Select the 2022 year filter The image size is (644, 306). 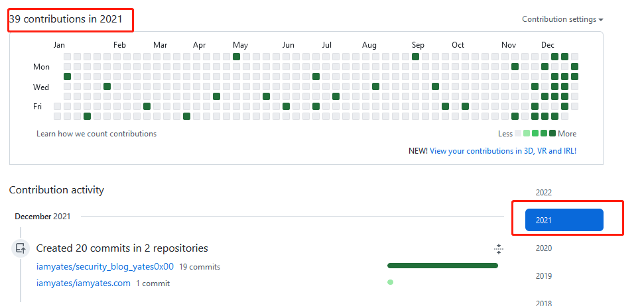[544, 193]
